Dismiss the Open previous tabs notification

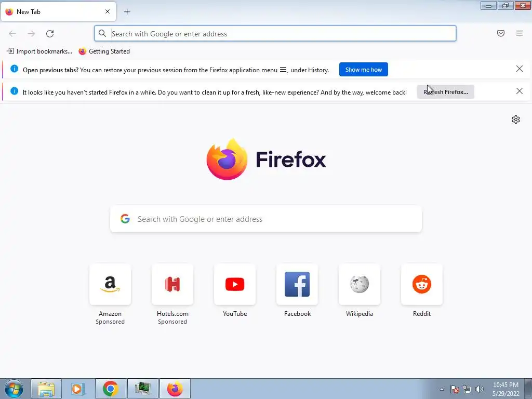[x=519, y=69]
